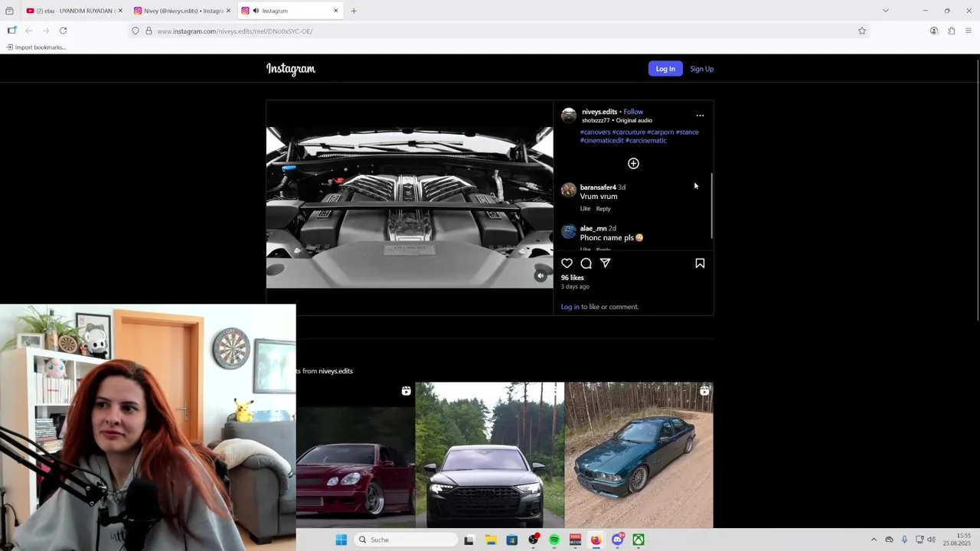
Task: Open the #carporn hashtag
Action: (x=660, y=132)
